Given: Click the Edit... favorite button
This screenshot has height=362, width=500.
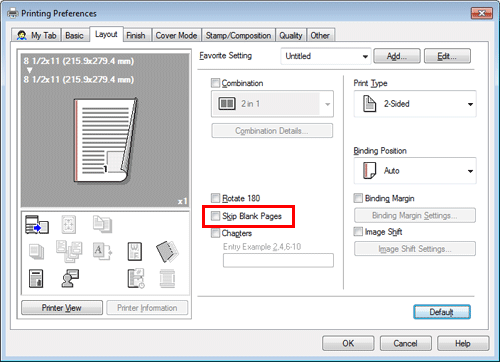Looking at the screenshot, I should pyautogui.click(x=447, y=56).
